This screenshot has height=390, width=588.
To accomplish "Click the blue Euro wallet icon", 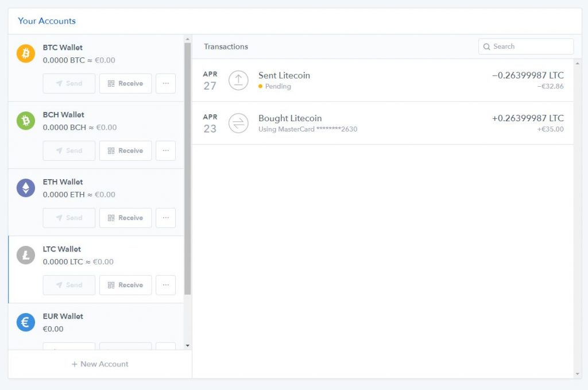I will 26,322.
